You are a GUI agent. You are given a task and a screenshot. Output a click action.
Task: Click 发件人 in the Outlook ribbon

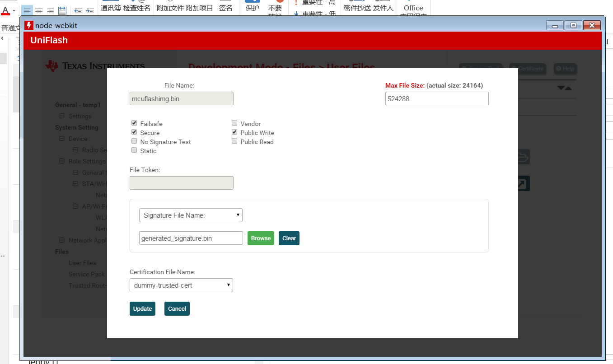tap(384, 8)
